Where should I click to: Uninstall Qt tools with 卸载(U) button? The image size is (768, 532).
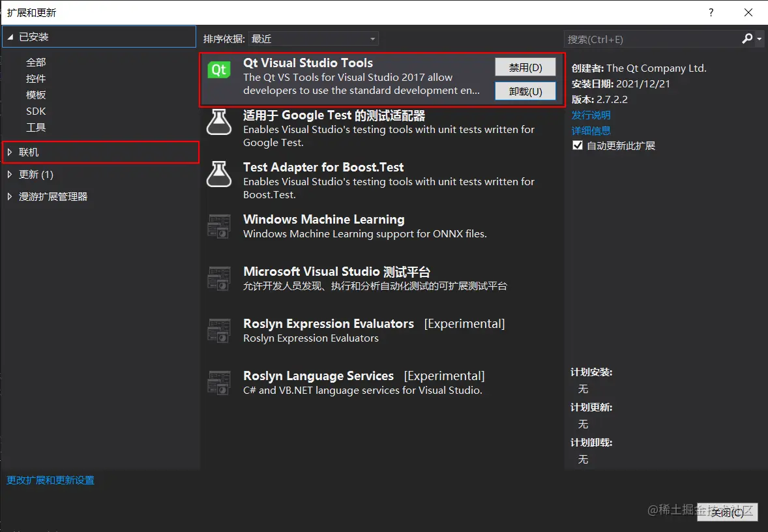(525, 91)
